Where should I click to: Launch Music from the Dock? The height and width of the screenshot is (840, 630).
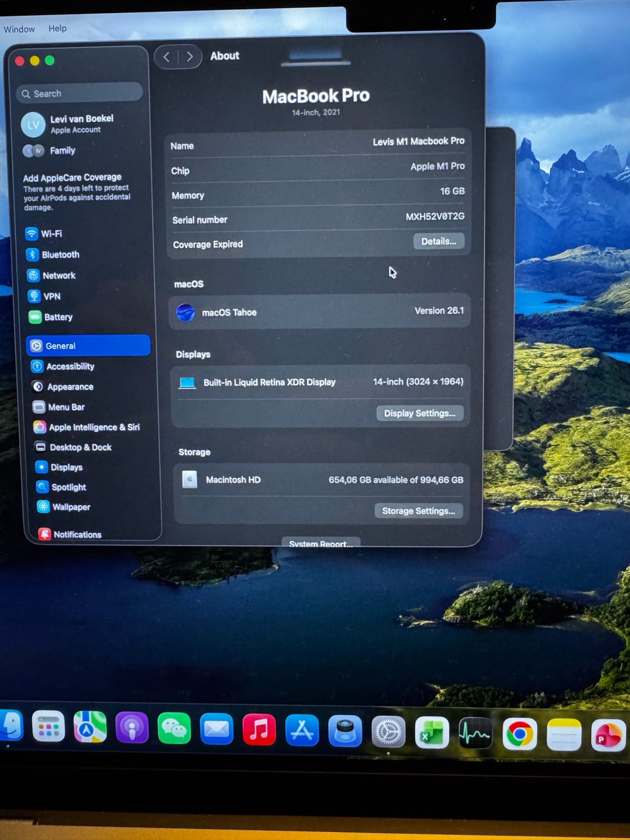259,730
